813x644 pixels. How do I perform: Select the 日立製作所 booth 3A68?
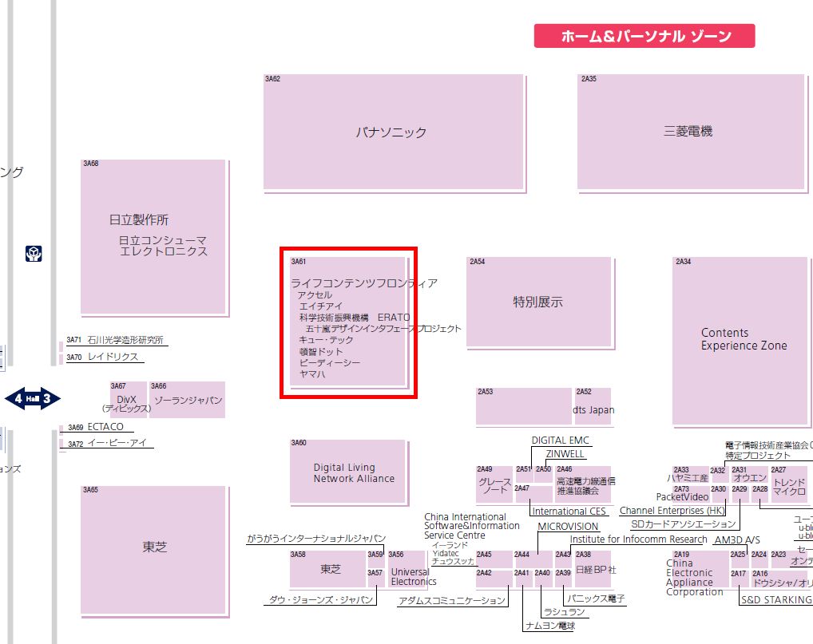click(153, 237)
